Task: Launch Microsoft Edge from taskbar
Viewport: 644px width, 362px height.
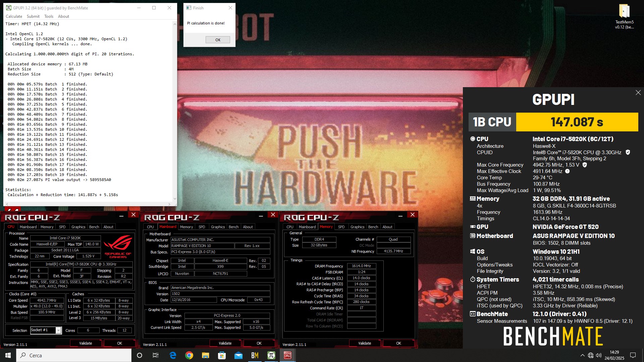Action: click(x=173, y=355)
